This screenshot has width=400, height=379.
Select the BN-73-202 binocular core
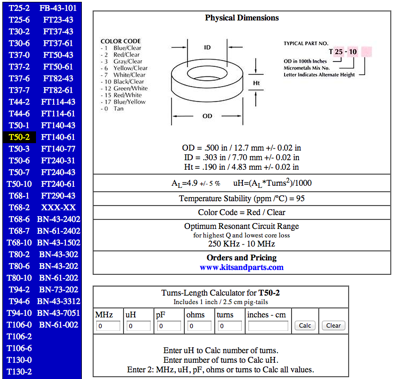(x=59, y=290)
